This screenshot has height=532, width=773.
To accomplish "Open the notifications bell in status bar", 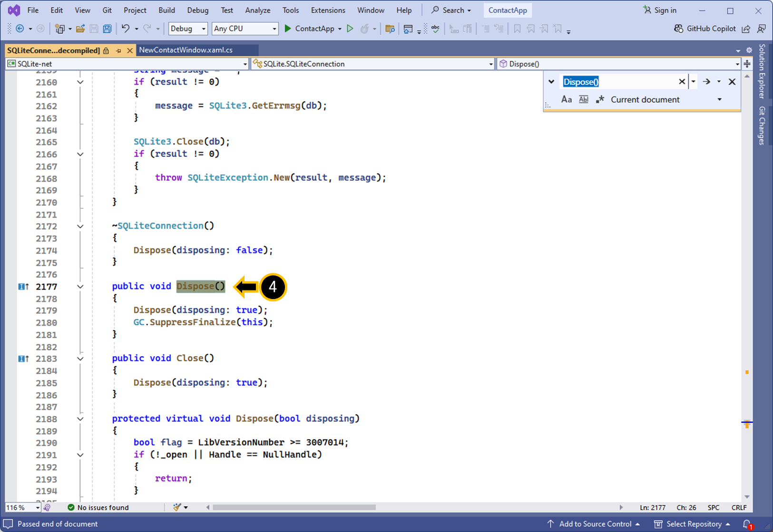I will point(747,524).
